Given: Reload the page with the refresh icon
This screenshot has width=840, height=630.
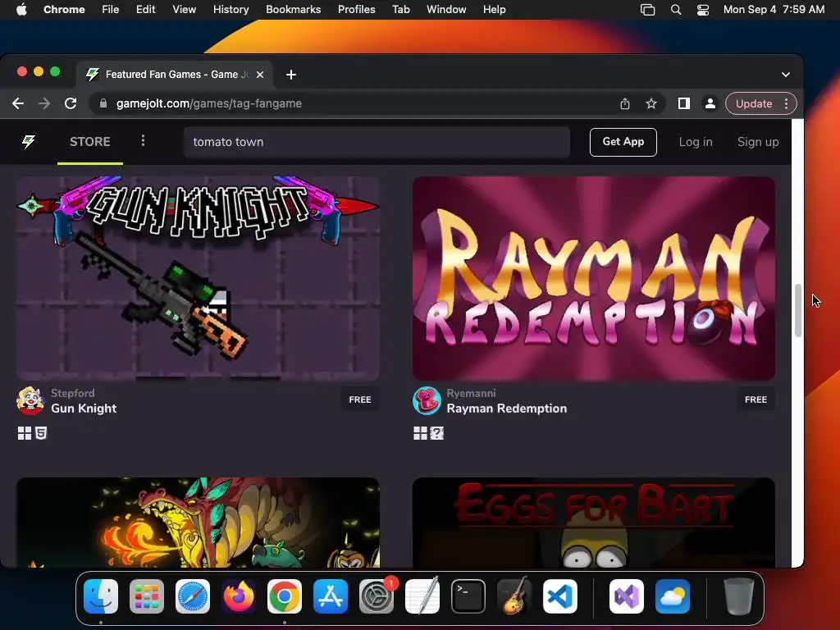Looking at the screenshot, I should (71, 103).
